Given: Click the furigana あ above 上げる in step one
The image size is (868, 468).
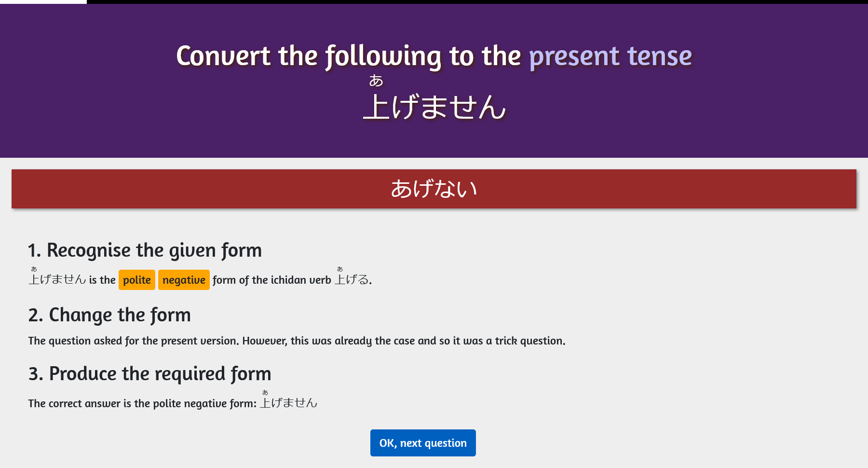Looking at the screenshot, I should pos(340,269).
